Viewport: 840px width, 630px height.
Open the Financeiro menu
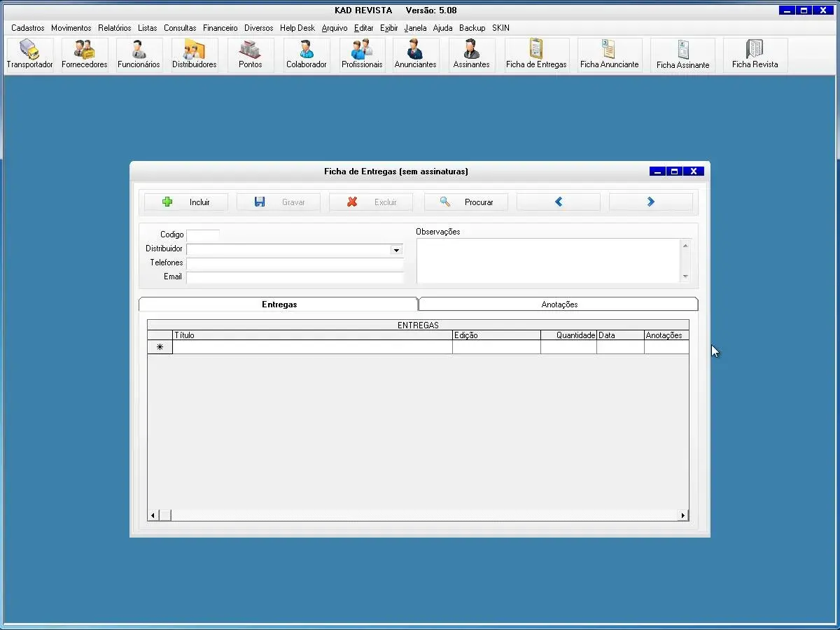(220, 28)
